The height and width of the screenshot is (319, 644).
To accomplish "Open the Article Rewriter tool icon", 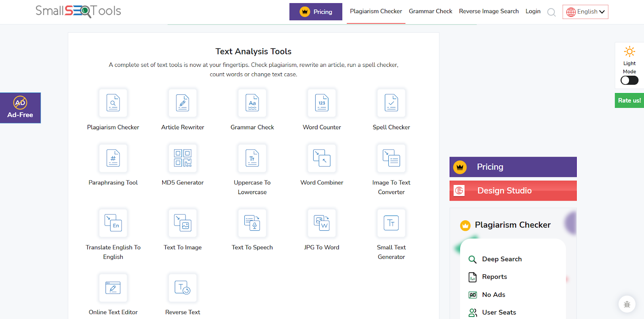I will (183, 103).
